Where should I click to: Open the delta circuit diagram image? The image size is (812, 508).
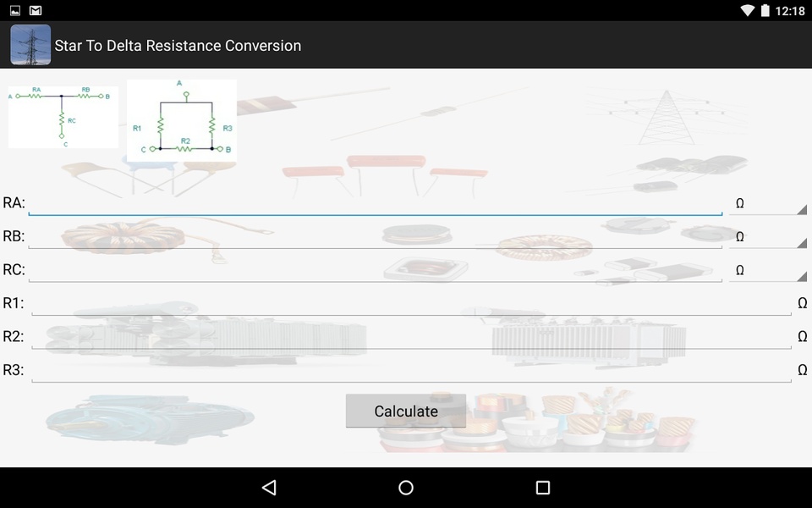click(x=182, y=120)
